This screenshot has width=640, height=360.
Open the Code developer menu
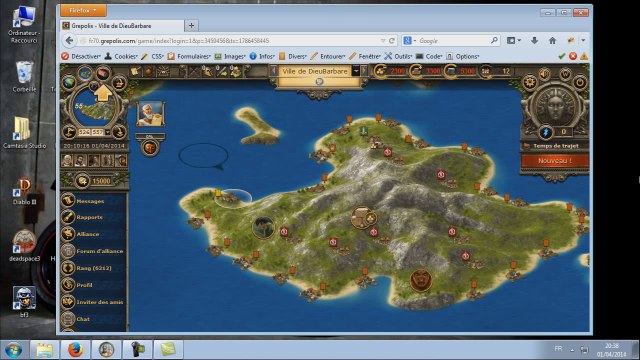(x=429, y=56)
